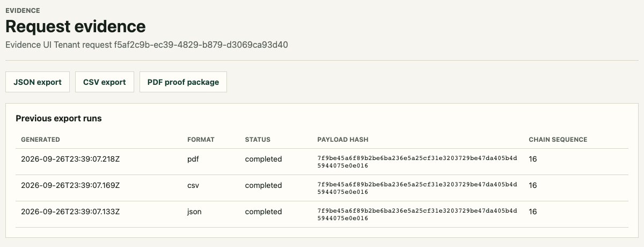
Task: Select timestamp 2026-09-26T23:39:07.218Z
Action: (70, 159)
